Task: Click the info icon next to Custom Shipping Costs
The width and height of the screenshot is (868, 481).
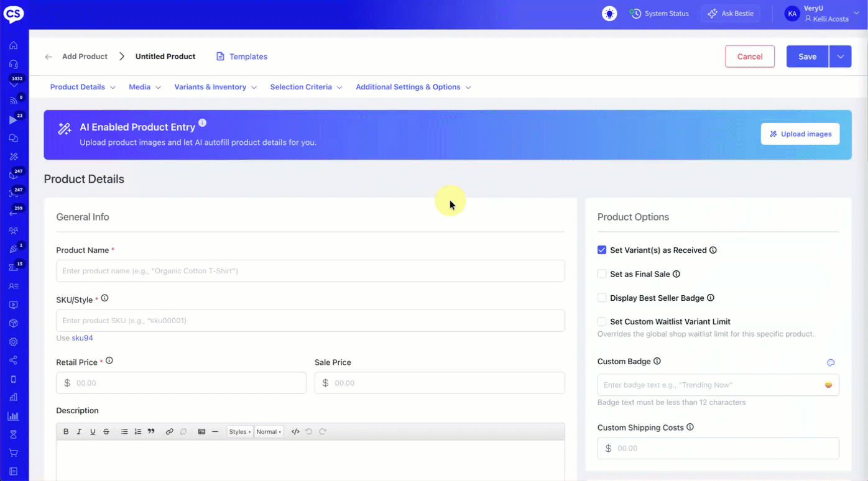Action: coord(690,428)
